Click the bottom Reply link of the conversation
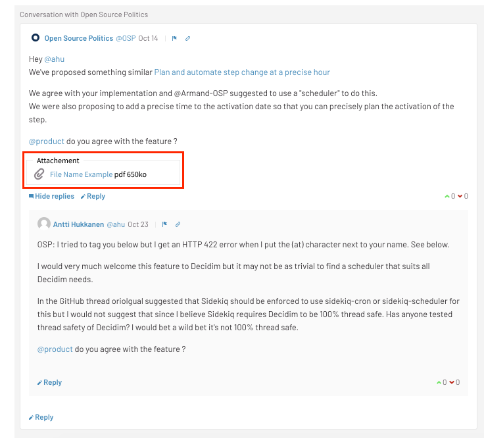The image size is (484, 448). pos(41,417)
